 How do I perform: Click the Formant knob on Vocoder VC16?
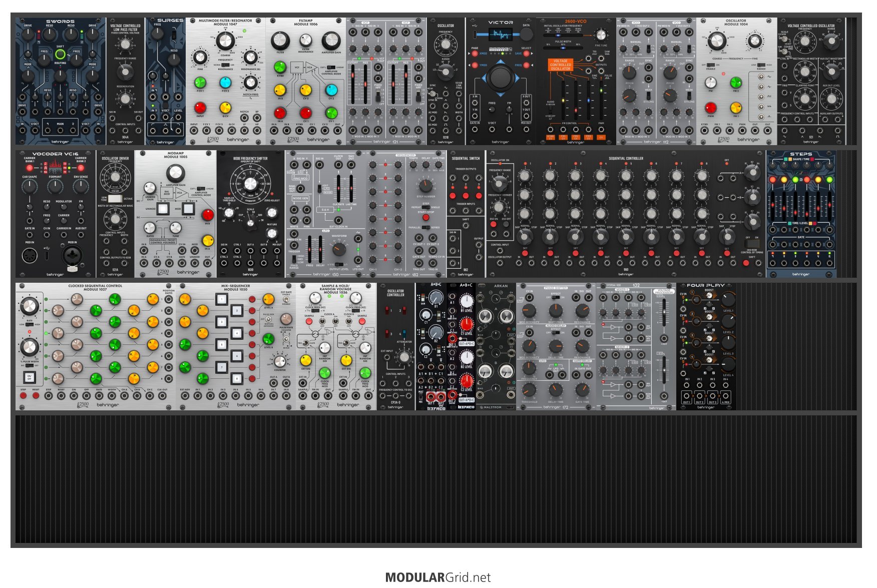[x=55, y=186]
